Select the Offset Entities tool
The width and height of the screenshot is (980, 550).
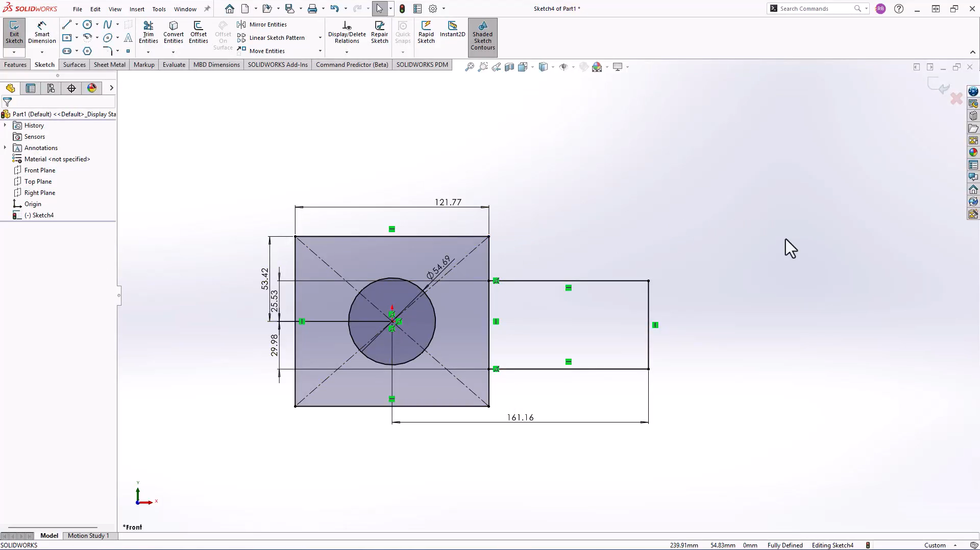198,33
